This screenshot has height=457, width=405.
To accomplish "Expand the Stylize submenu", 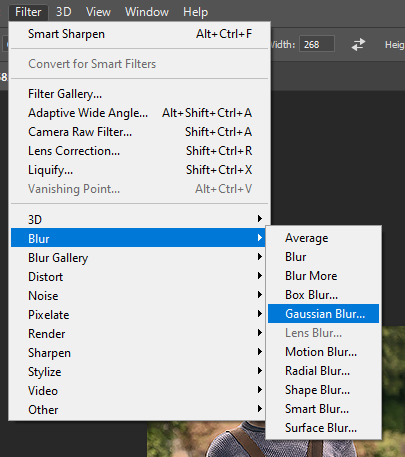I will pos(138,371).
